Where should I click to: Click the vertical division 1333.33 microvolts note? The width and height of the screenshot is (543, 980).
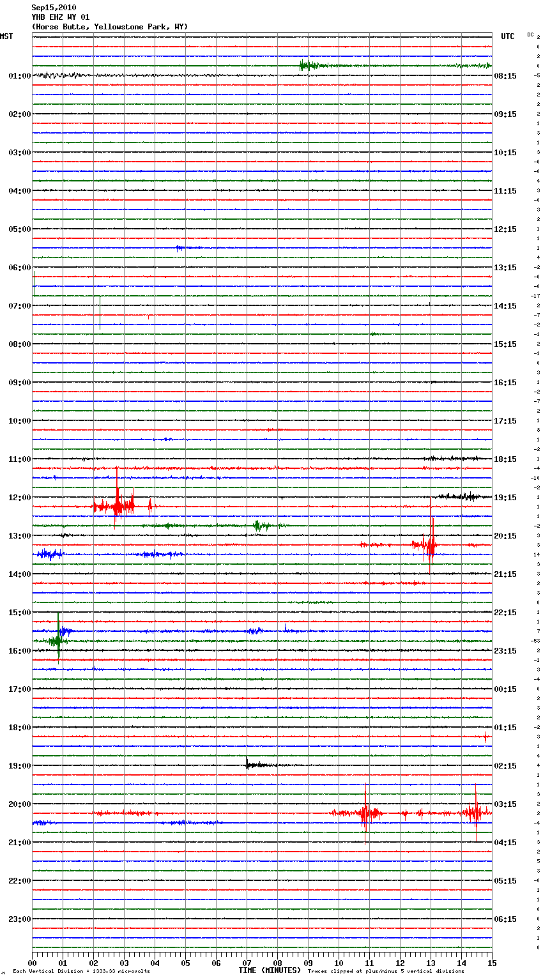82,972
